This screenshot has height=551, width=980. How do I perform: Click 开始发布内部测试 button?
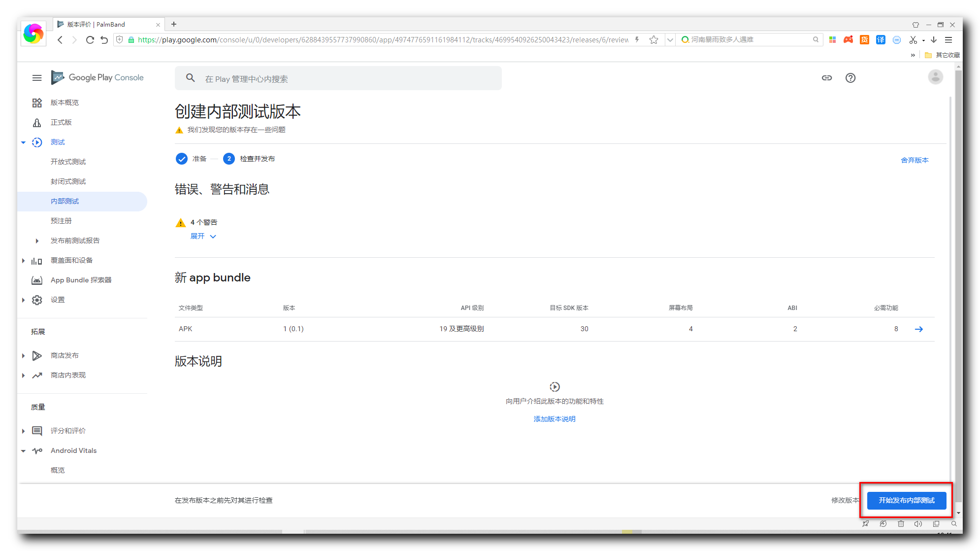907,500
